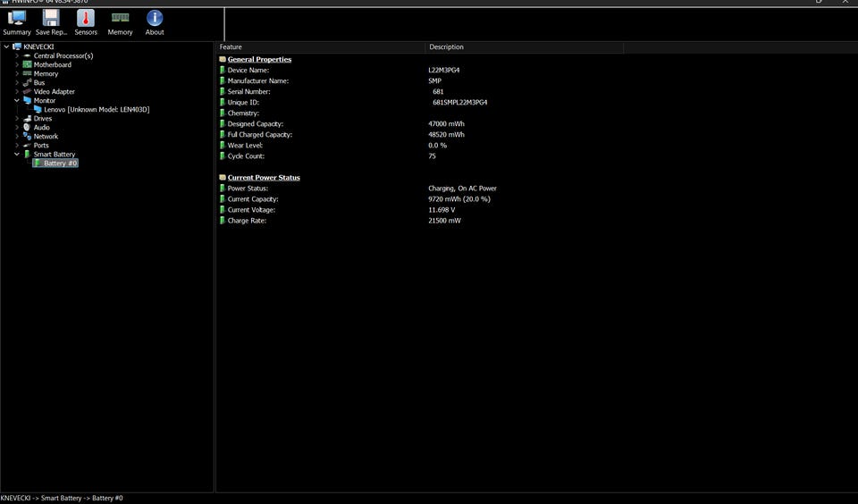Collapse the Monitor node
The height and width of the screenshot is (504, 858).
(x=17, y=101)
